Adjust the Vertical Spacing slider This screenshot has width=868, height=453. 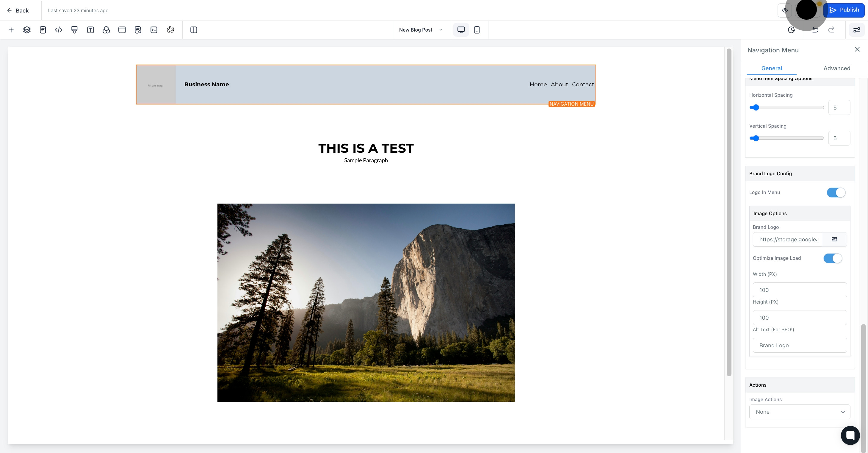tap(786, 138)
